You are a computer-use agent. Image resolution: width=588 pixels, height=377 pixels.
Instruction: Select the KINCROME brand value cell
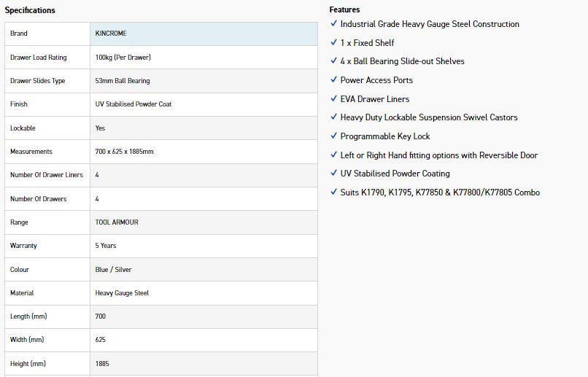[204, 34]
